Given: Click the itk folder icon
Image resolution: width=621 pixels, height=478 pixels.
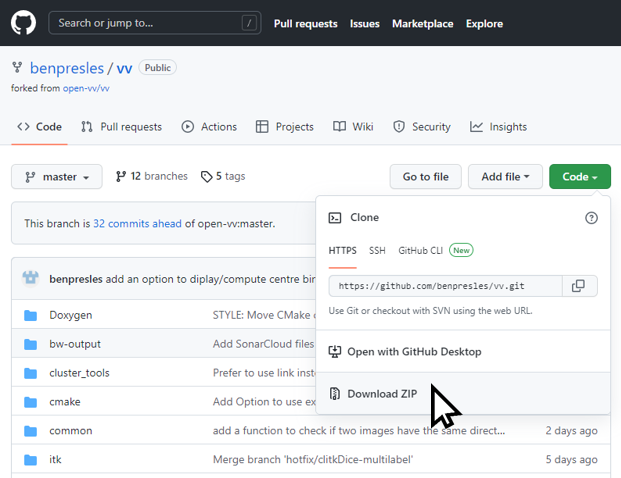Looking at the screenshot, I should click(x=30, y=460).
